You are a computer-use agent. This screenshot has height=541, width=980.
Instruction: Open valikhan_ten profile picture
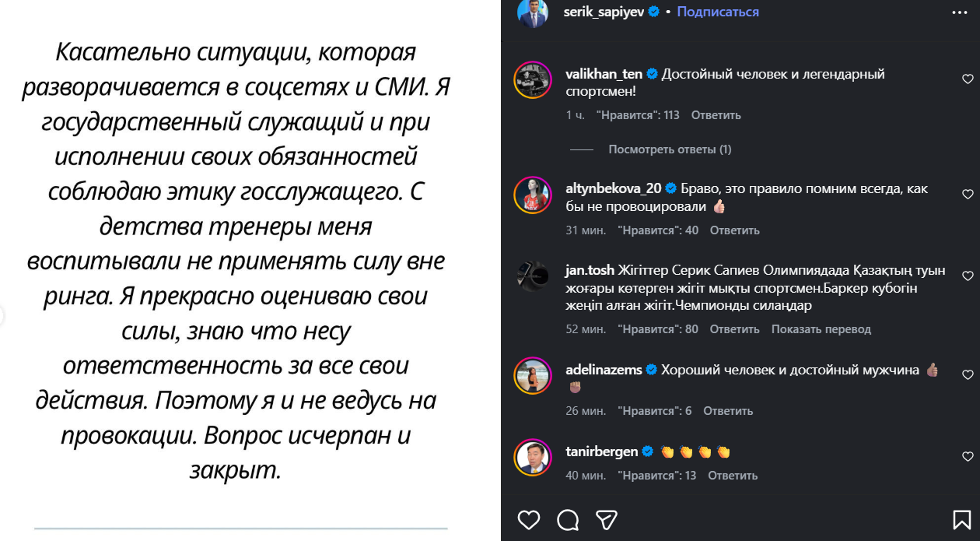(x=533, y=79)
